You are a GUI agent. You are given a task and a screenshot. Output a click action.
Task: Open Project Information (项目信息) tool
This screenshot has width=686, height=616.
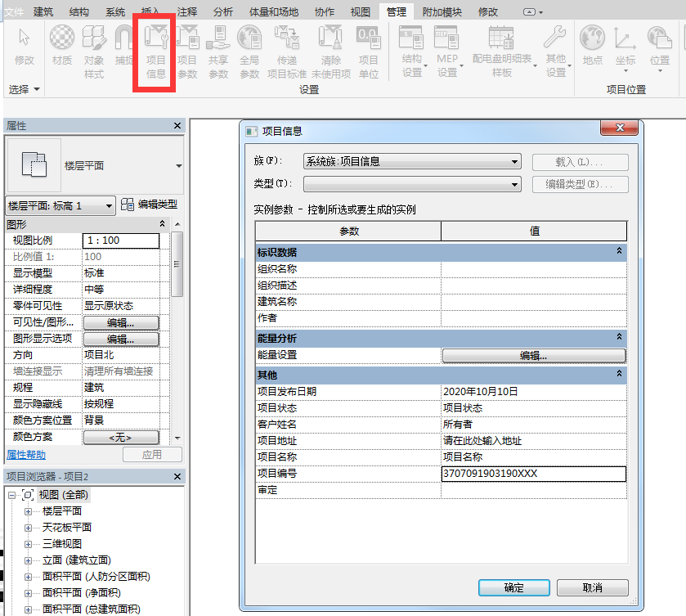click(x=155, y=52)
